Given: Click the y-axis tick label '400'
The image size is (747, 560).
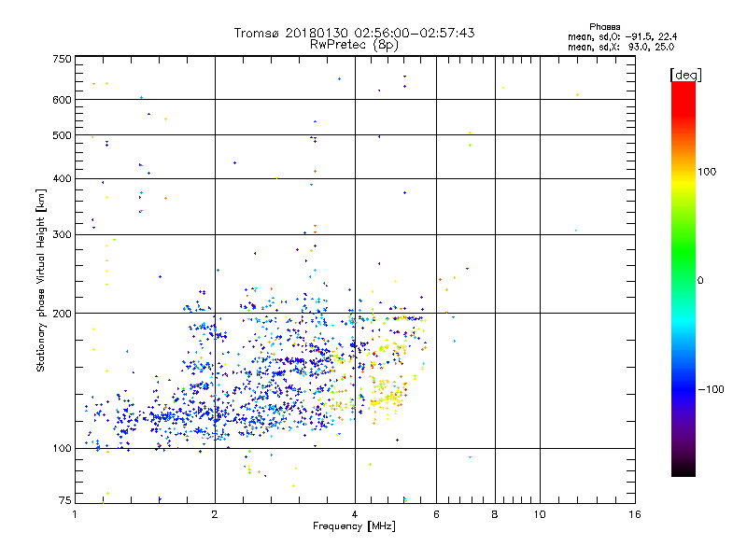Looking at the screenshot, I should coord(62,178).
